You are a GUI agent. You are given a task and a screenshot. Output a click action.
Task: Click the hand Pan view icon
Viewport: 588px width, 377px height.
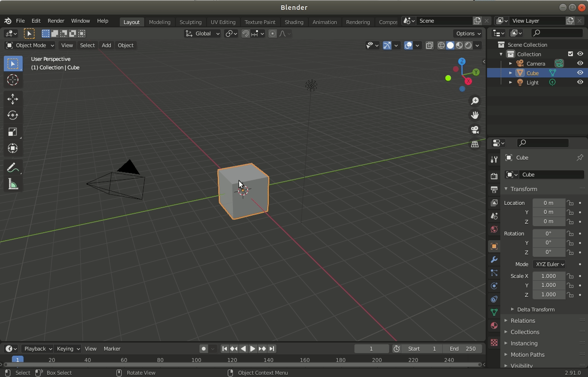(475, 115)
